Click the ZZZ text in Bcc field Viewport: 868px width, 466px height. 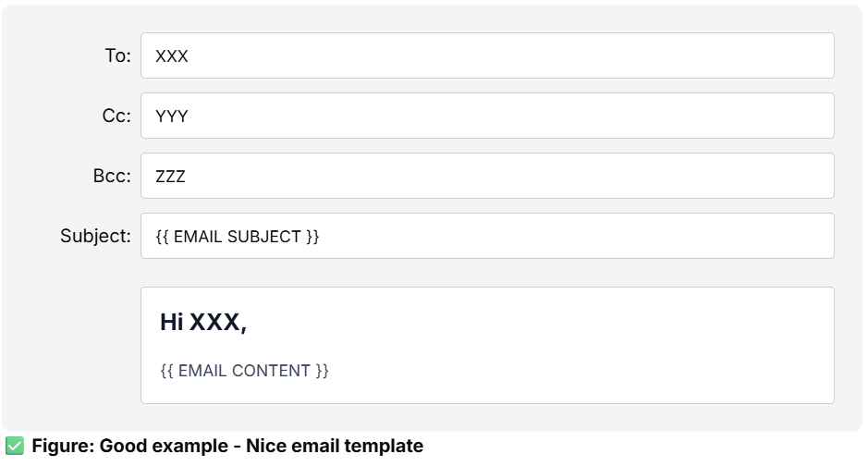point(170,176)
